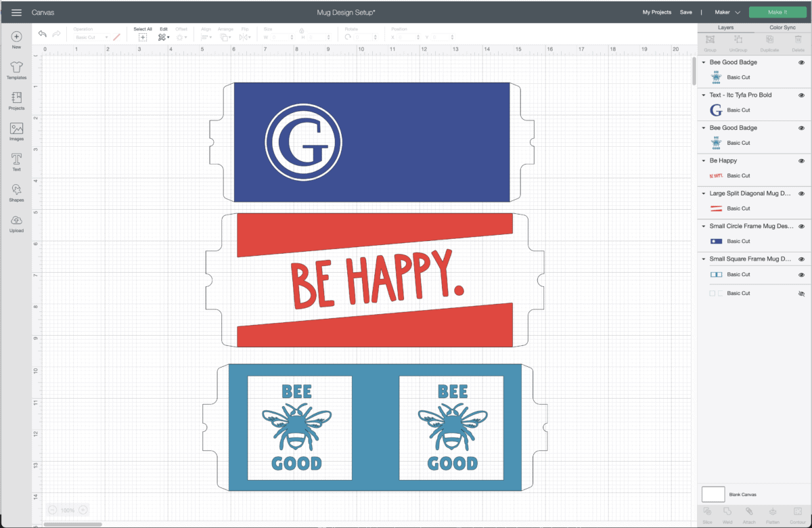The height and width of the screenshot is (528, 812).
Task: Click the Save button
Action: [685, 12]
